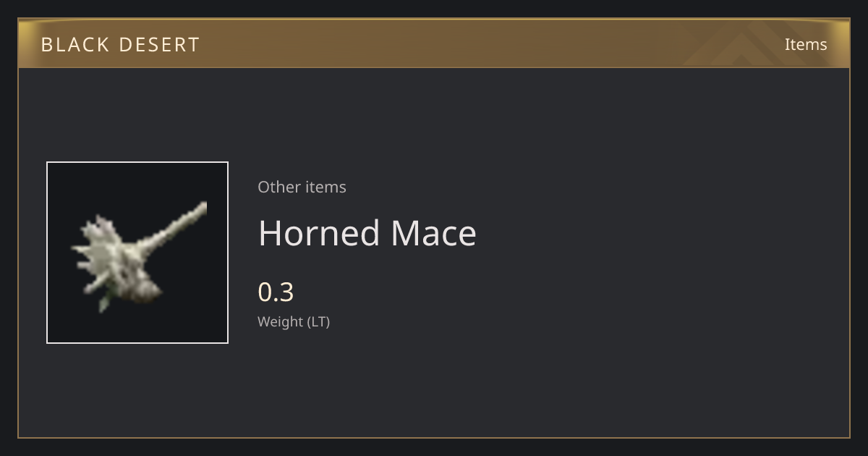Click the BLACK DESERT header title
Screen dimensions: 868x456
point(120,45)
